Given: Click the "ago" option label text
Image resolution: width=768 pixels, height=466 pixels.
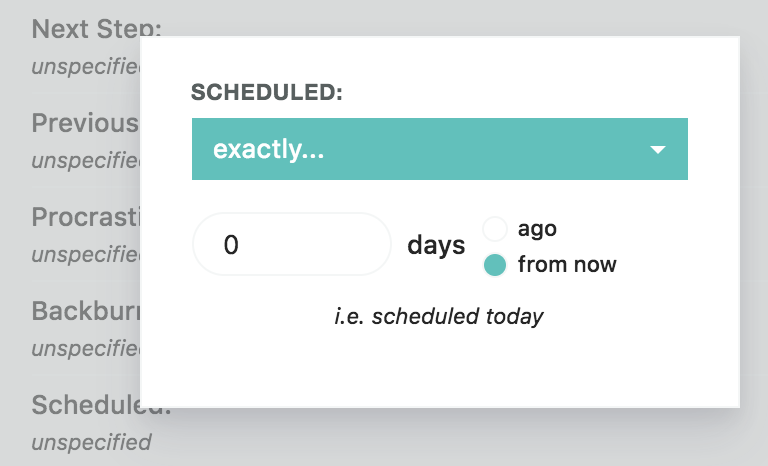Looking at the screenshot, I should [x=537, y=229].
